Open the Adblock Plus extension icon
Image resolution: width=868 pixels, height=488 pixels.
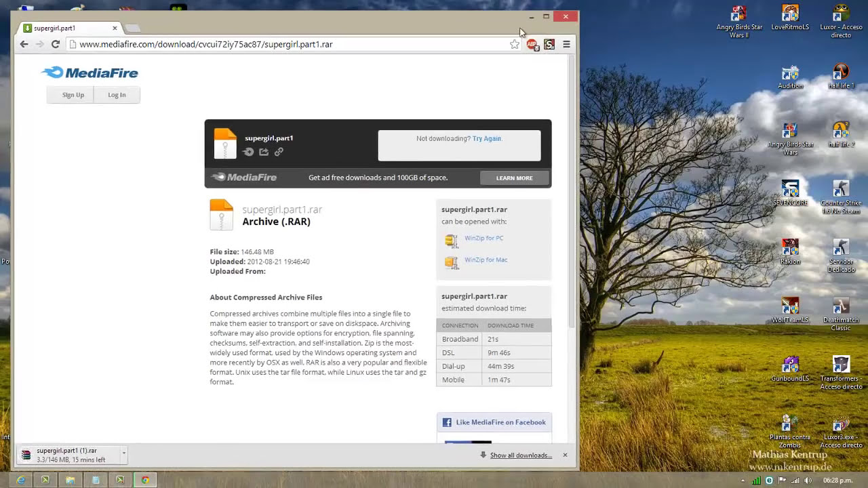tap(532, 45)
